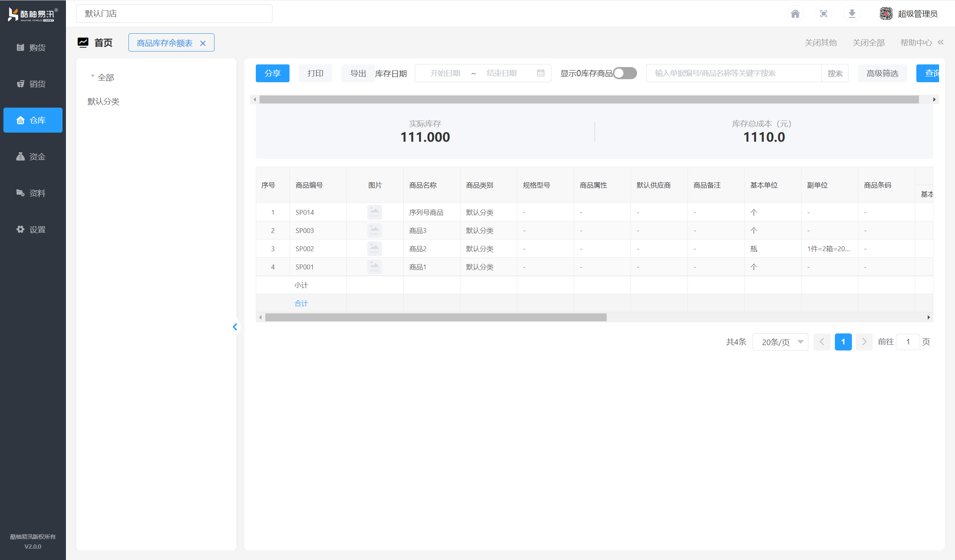Click the table's horizontal scrollbar
The height and width of the screenshot is (560, 955).
coord(436,317)
